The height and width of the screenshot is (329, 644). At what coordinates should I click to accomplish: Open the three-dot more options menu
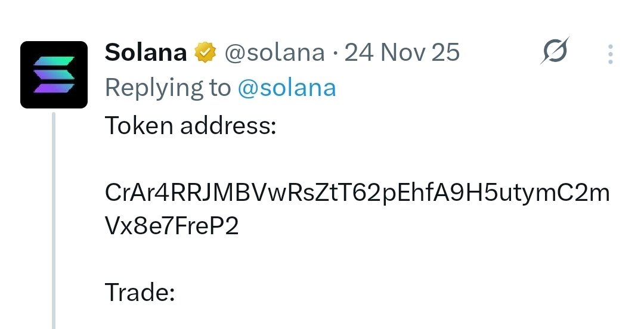pos(610,54)
